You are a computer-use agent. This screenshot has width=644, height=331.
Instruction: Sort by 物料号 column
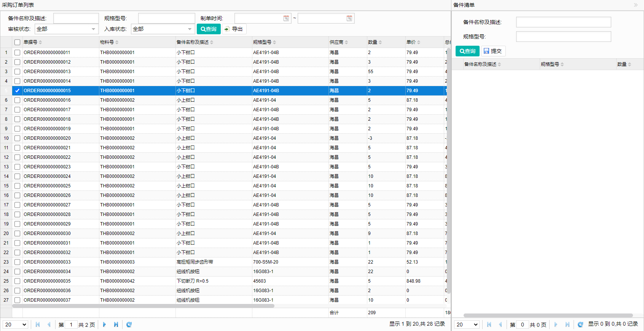coord(109,42)
